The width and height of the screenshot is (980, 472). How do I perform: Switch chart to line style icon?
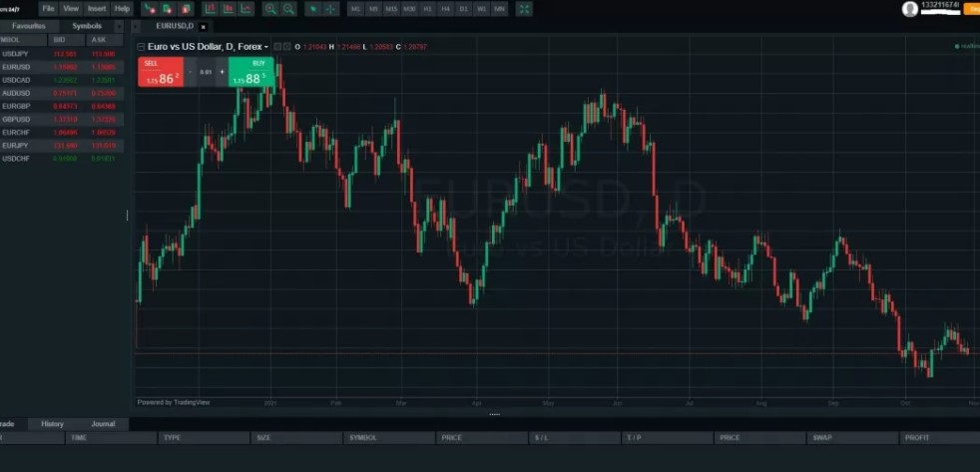(x=246, y=9)
